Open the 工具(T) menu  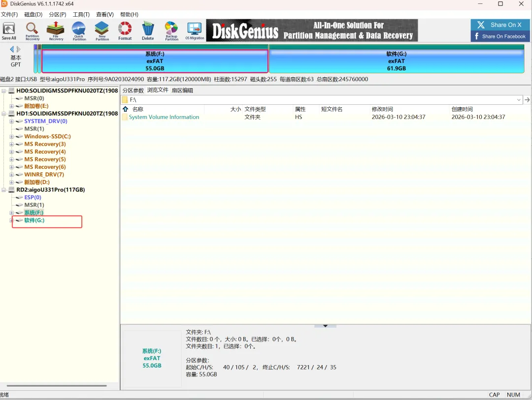click(x=81, y=15)
